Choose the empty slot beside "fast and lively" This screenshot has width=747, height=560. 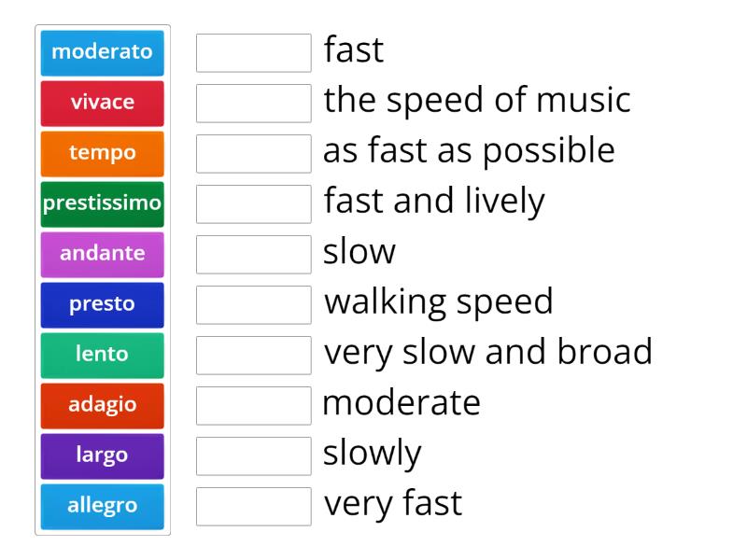(254, 204)
